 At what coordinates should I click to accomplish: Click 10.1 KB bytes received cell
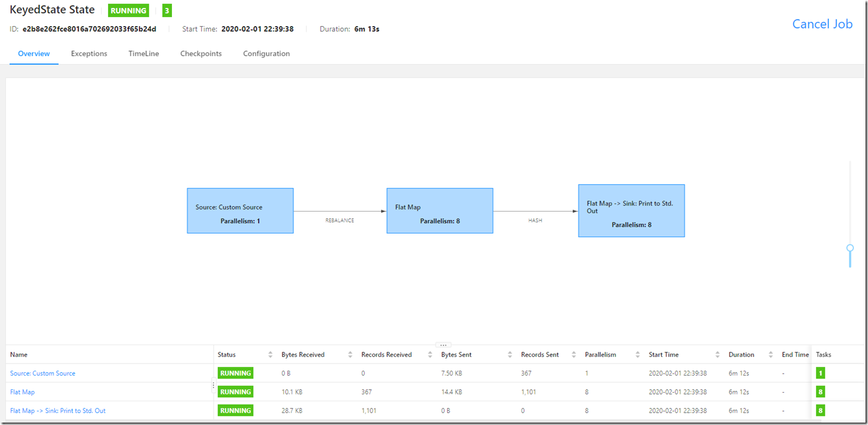tap(292, 392)
